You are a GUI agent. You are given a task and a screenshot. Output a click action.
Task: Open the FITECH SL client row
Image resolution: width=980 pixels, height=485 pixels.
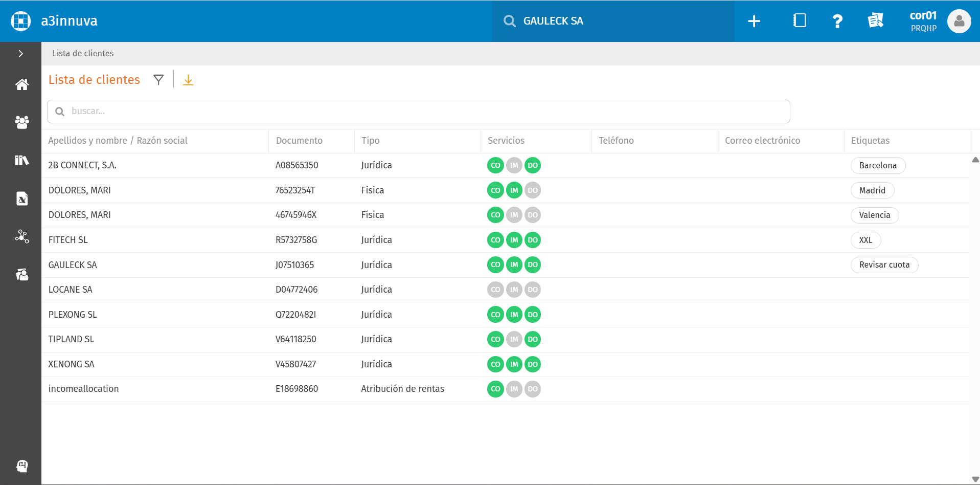(x=506, y=240)
